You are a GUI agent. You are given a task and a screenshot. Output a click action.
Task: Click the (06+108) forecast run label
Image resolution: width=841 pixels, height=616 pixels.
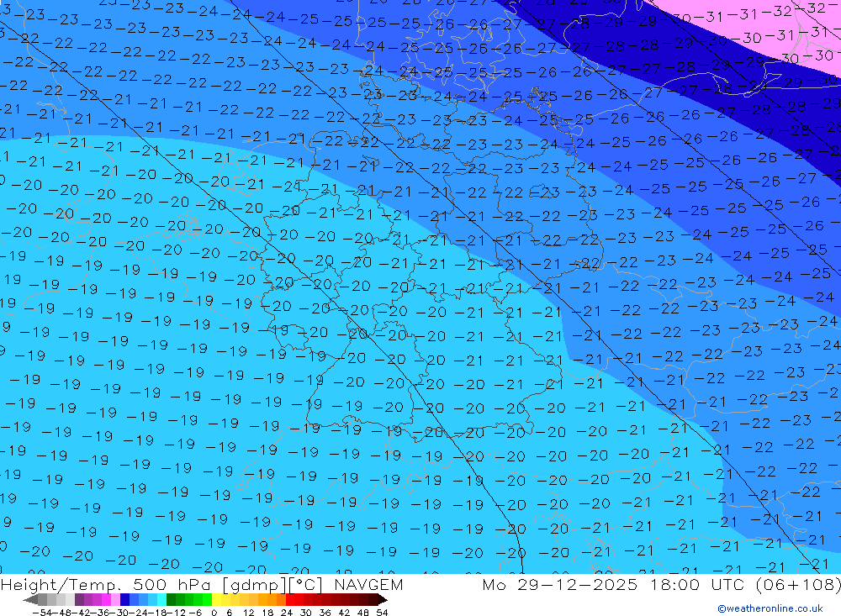coord(796,585)
